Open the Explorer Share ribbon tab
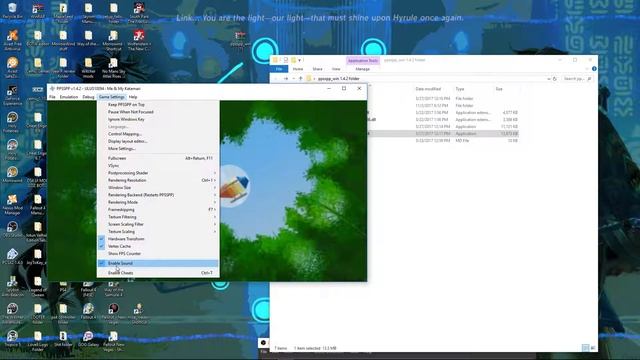The image size is (640, 360). pyautogui.click(x=317, y=69)
